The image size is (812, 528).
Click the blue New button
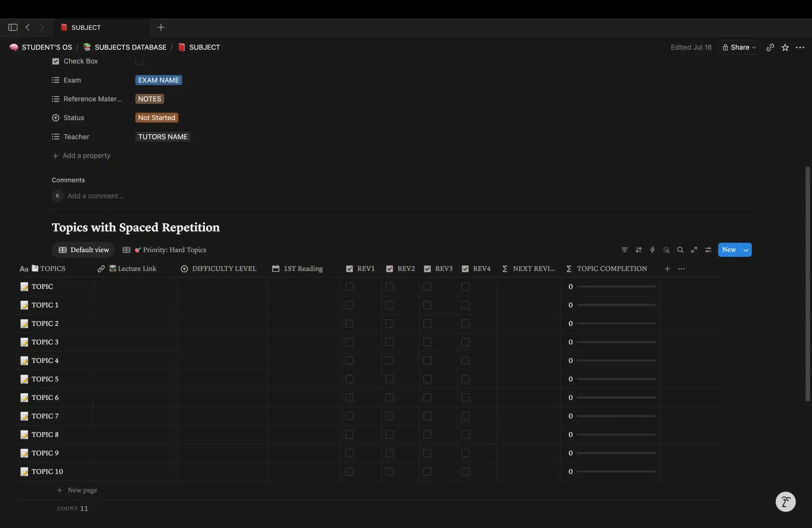click(x=729, y=250)
